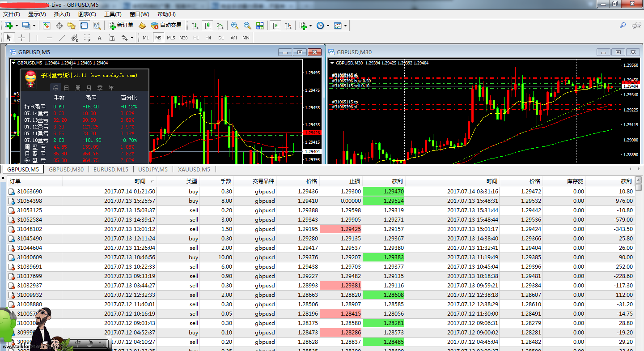Open the MetaEditor yellow book icon
Screen dimensions: 644x351
tap(142, 26)
